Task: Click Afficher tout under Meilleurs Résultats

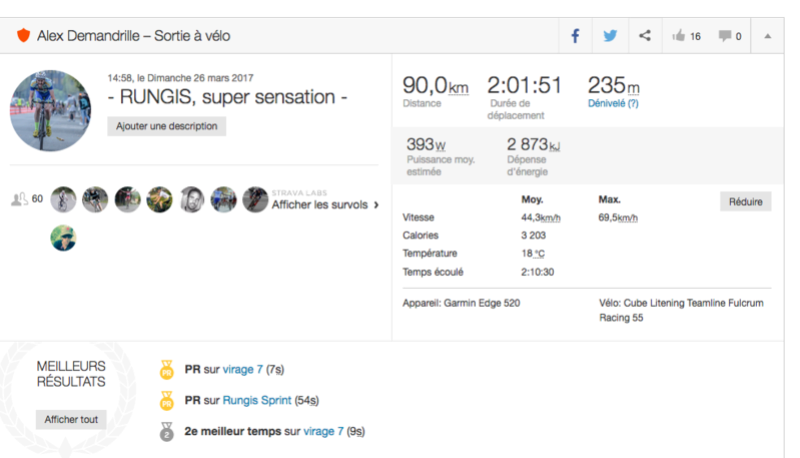Action: 70,420
